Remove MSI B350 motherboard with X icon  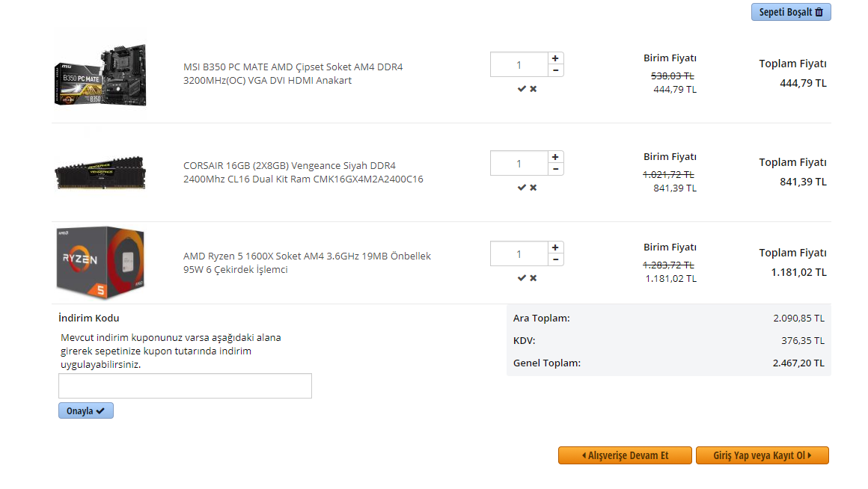tap(534, 89)
